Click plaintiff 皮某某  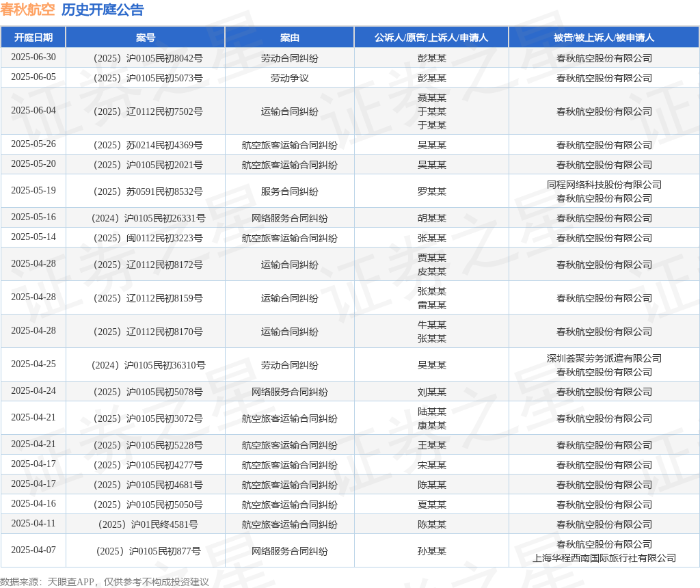click(x=432, y=271)
